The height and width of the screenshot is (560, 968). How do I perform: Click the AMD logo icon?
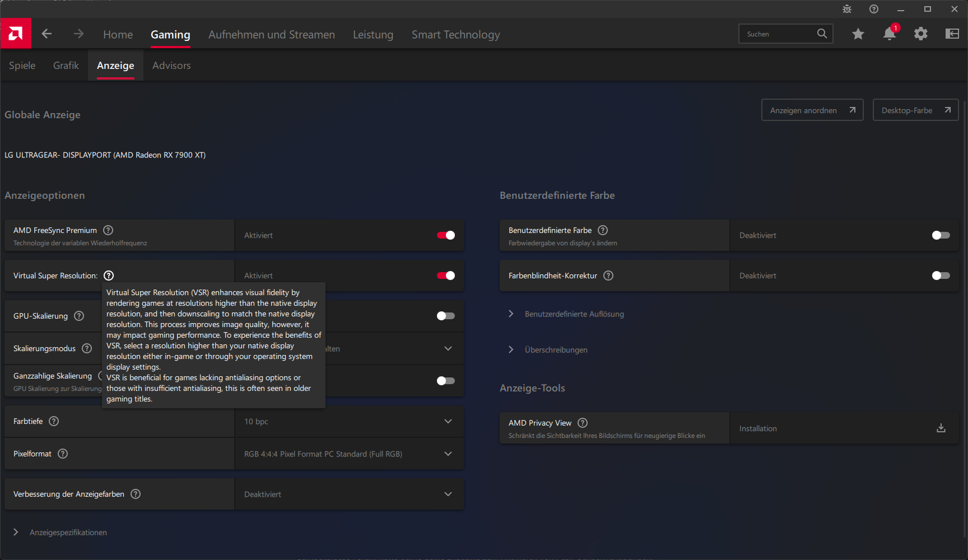(16, 34)
